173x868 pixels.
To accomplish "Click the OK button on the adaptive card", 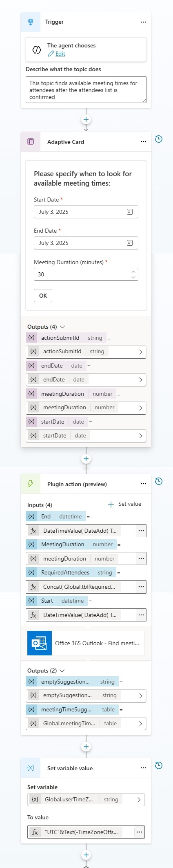I will (x=43, y=296).
